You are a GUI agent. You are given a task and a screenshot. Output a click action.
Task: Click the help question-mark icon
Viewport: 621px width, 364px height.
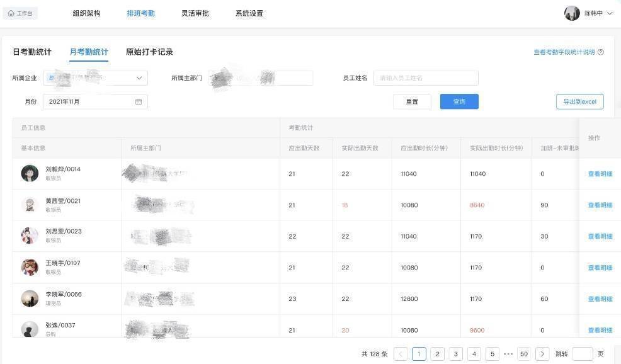(601, 52)
